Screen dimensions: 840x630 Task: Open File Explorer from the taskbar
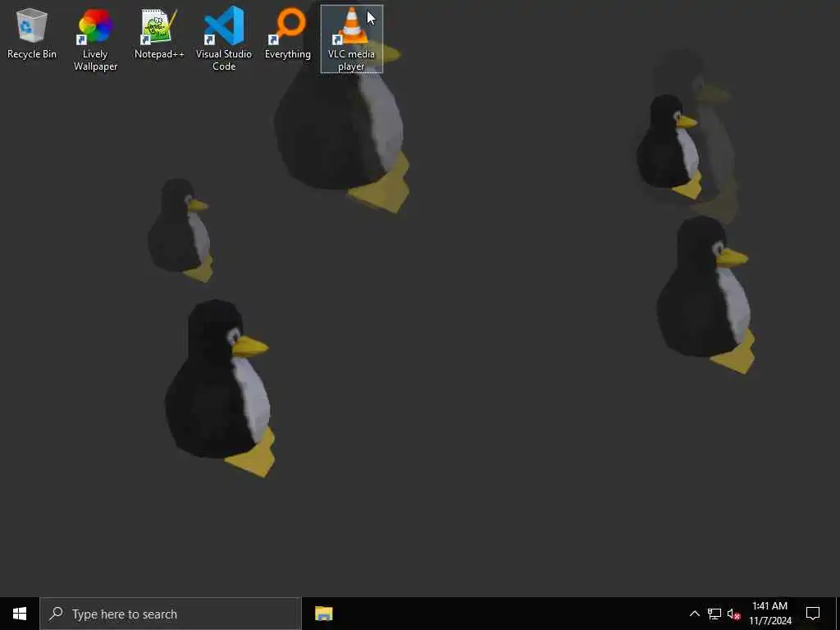tap(323, 614)
